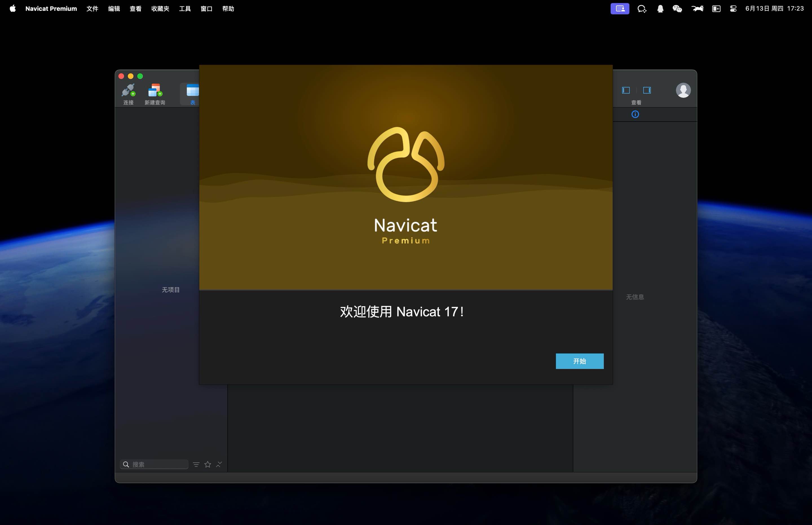Screen dimensions: 812x525
Task: Open the 窗口 menu
Action: pyautogui.click(x=207, y=8)
